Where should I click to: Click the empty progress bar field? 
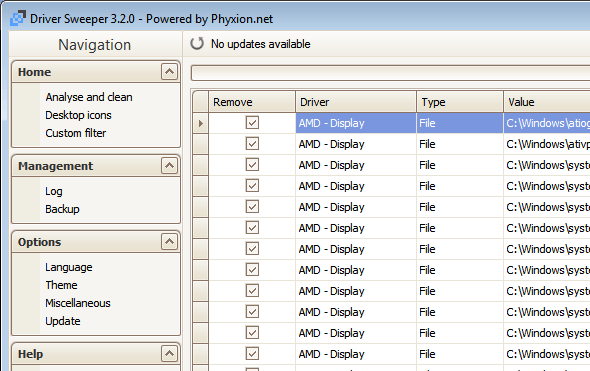click(390, 73)
